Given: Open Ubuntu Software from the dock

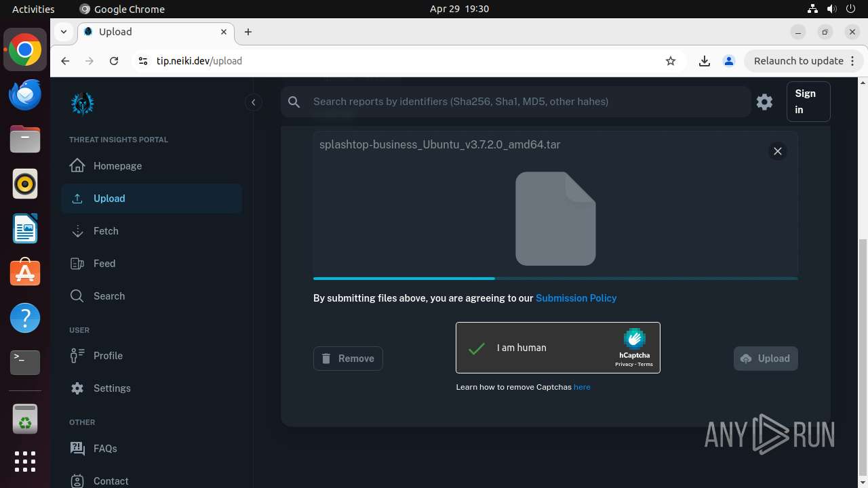Looking at the screenshot, I should tap(25, 273).
